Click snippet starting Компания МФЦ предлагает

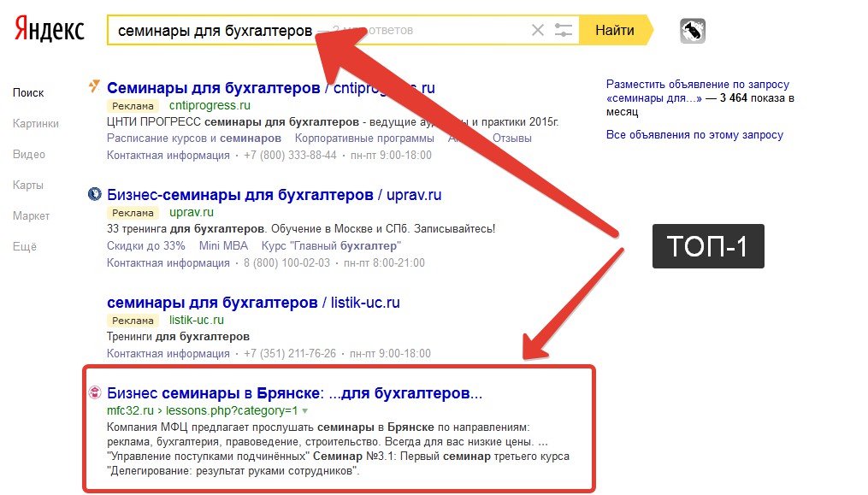click(x=339, y=449)
